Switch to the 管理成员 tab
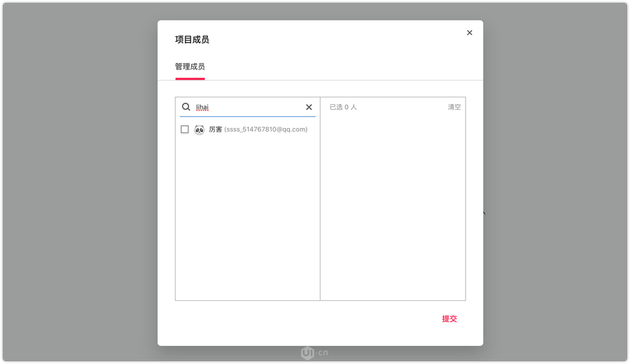The height and width of the screenshot is (364, 630). click(190, 66)
